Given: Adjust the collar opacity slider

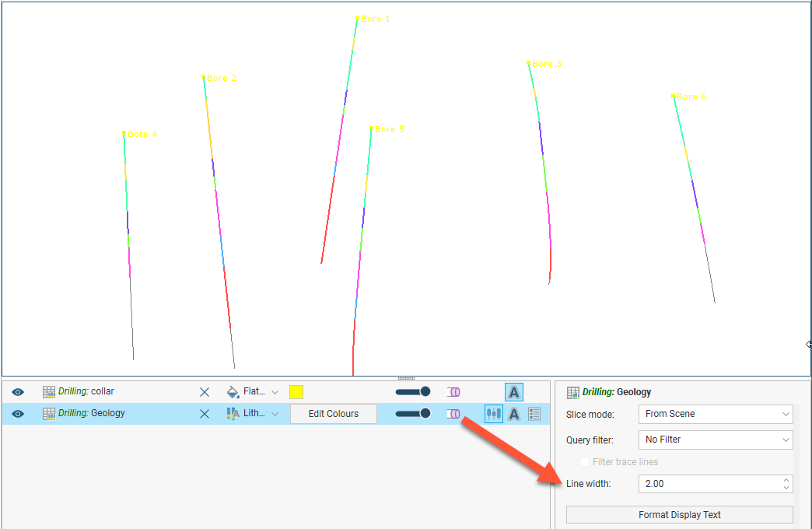Looking at the screenshot, I should (413, 392).
